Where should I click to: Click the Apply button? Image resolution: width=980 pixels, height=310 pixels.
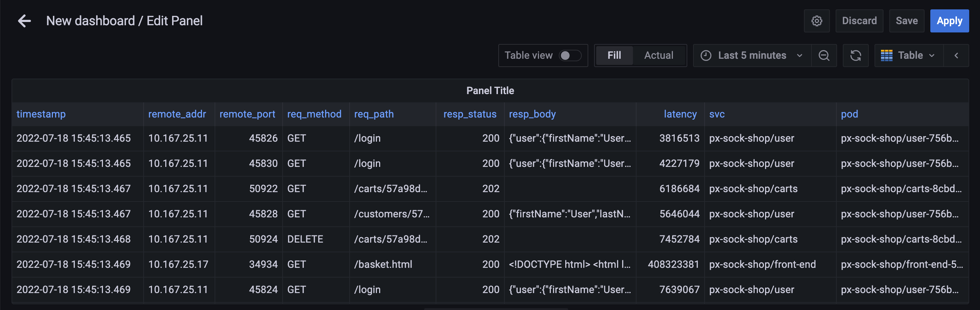[x=949, y=21]
